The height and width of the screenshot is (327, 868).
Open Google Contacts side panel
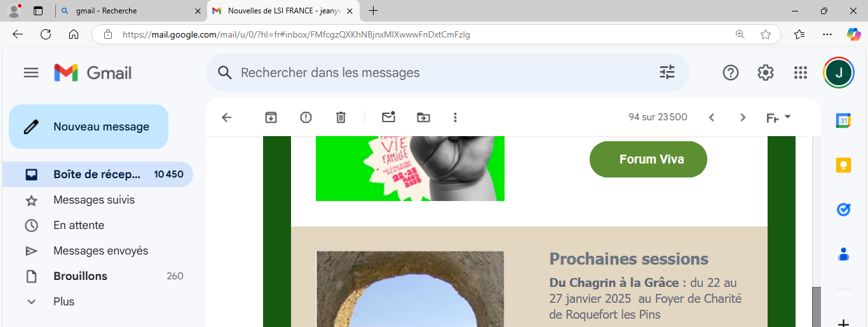pos(843,254)
